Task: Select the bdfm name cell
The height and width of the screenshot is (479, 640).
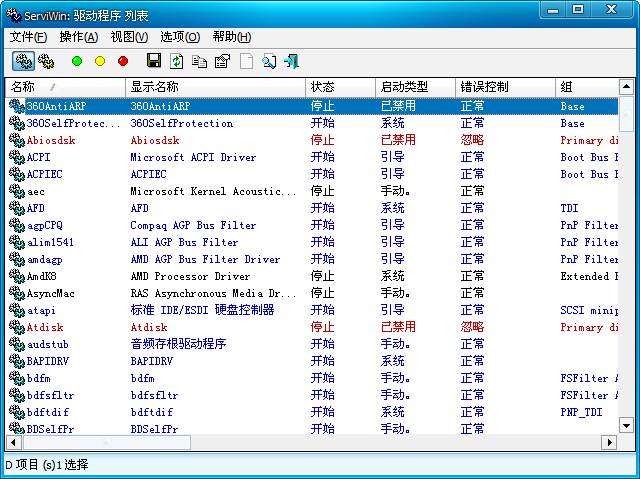Action: point(39,378)
